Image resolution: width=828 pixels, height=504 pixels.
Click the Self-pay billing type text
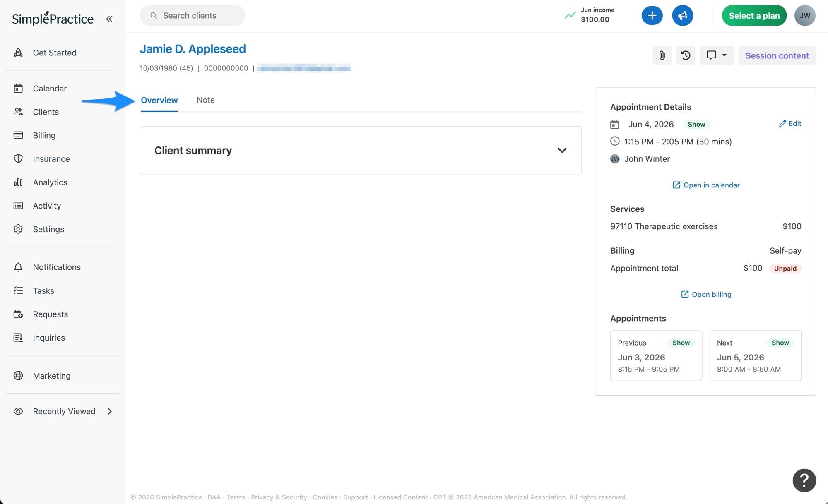click(x=785, y=250)
